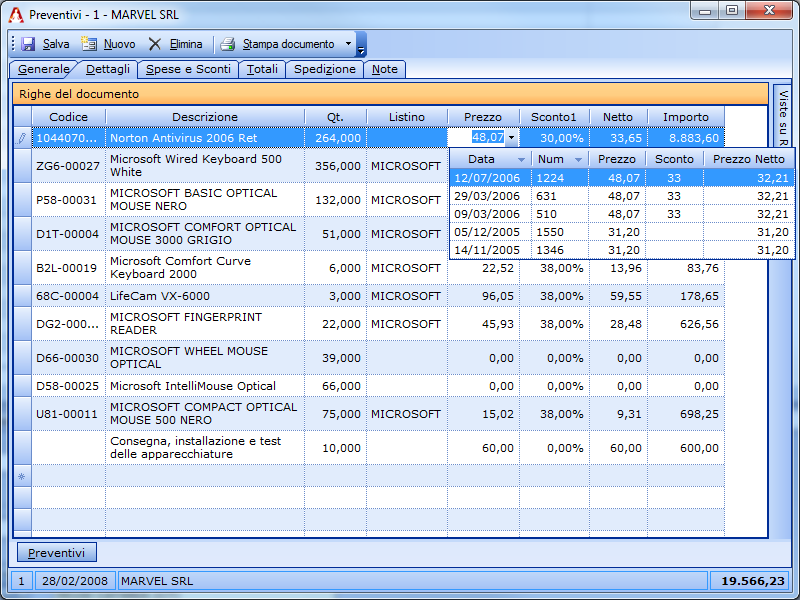Click the Qt. column header
Screen dimensions: 800x600
pos(335,117)
